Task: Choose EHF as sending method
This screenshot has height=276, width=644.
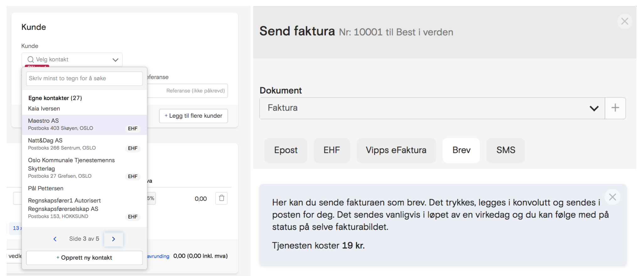Action: click(332, 150)
